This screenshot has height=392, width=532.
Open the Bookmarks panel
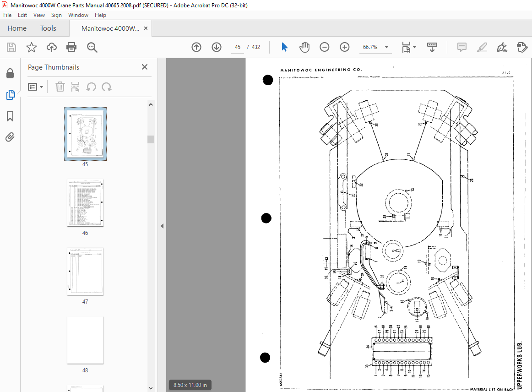pyautogui.click(x=10, y=116)
